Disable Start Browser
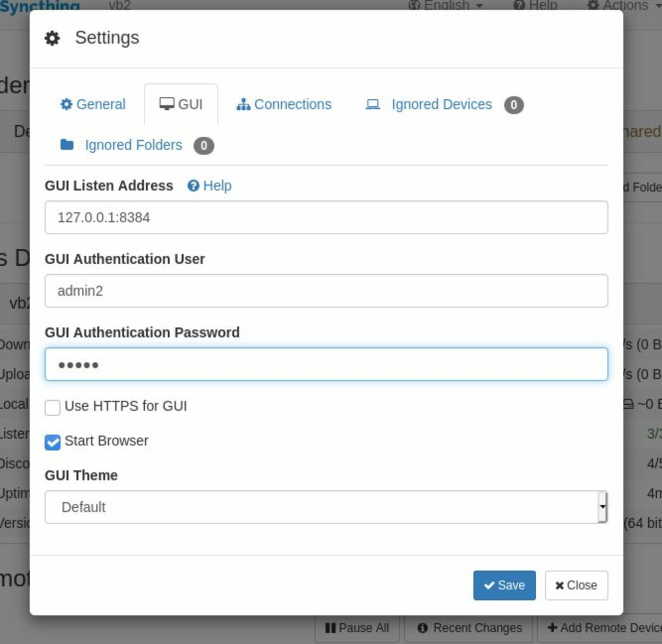Image resolution: width=662 pixels, height=644 pixels. [x=52, y=442]
